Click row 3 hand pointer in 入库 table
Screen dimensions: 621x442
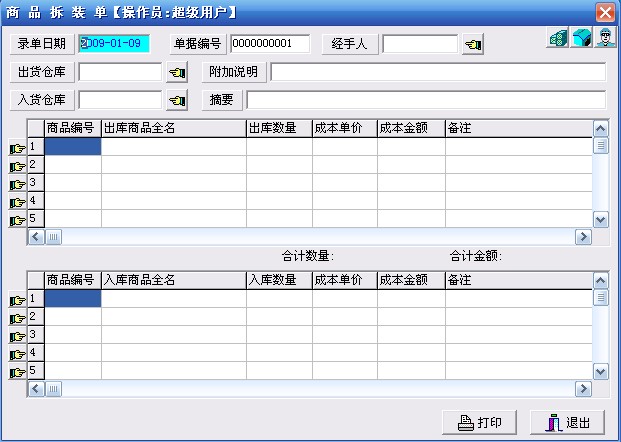pyautogui.click(x=17, y=336)
